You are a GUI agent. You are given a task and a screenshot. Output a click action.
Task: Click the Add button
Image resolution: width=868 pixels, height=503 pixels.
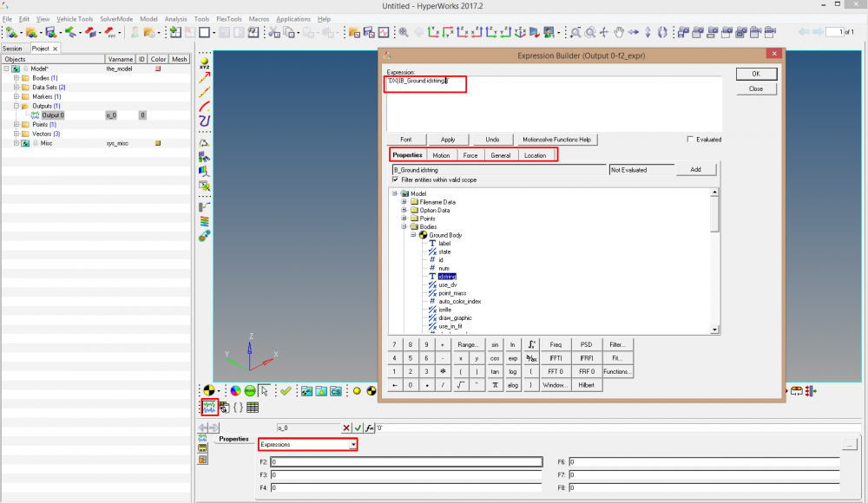click(x=696, y=169)
